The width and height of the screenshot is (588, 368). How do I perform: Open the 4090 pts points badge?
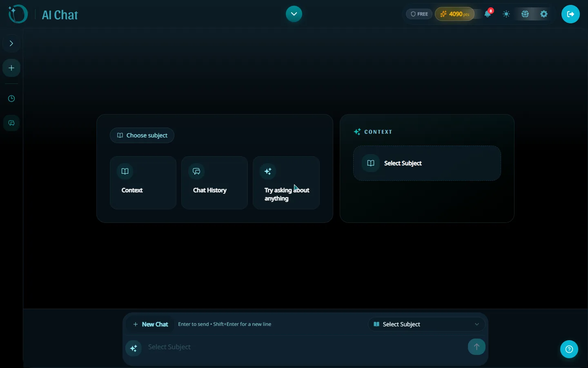455,14
